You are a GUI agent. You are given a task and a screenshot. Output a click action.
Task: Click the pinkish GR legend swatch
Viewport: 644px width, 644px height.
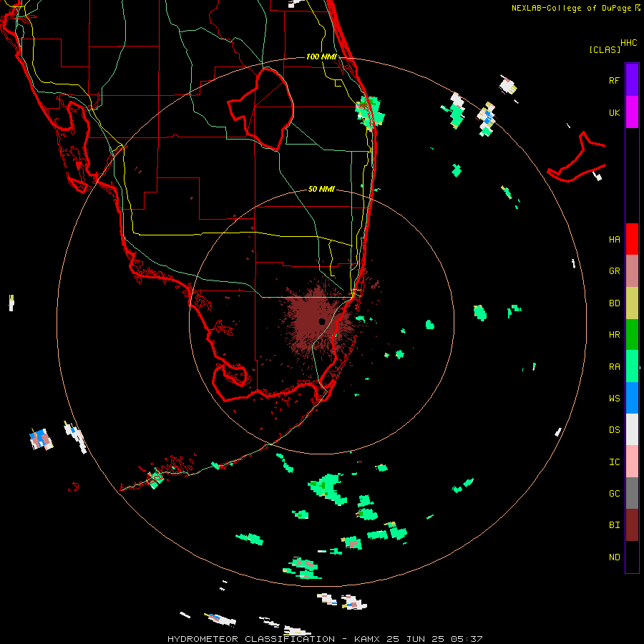tap(632, 271)
